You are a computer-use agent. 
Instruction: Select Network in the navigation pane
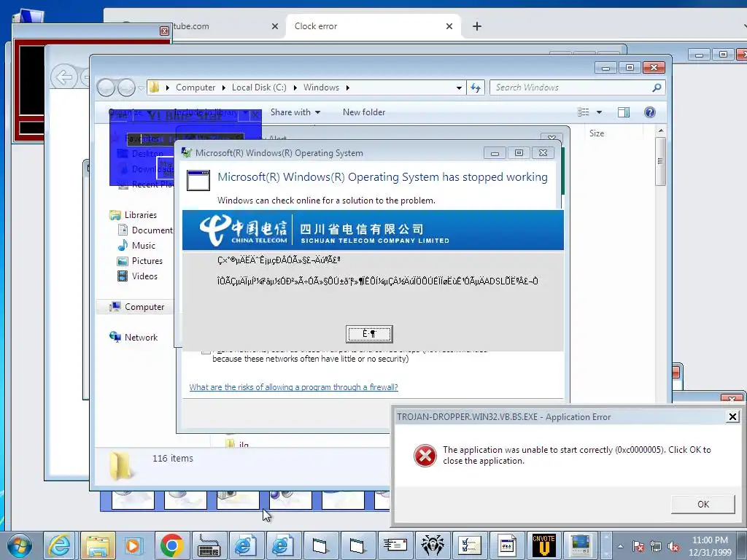pos(141,337)
